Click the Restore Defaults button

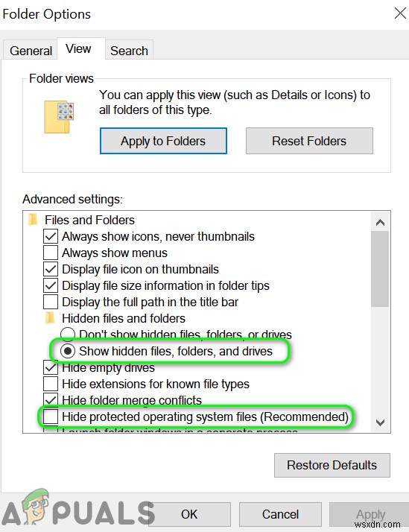(x=332, y=465)
